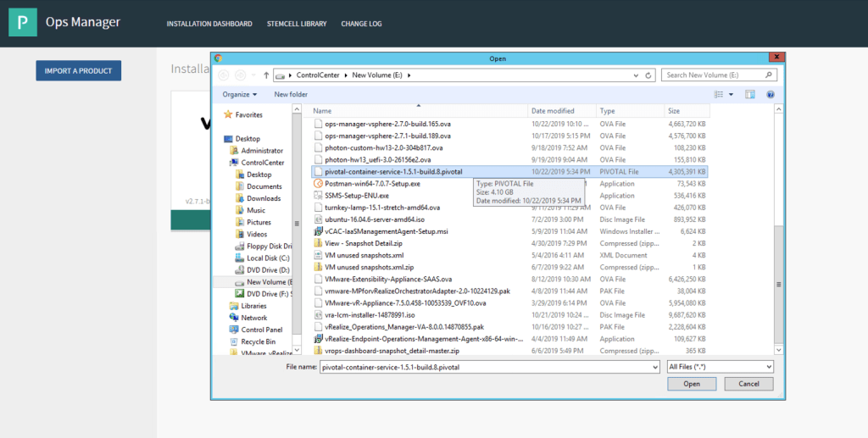
Task: Select Local Disk (C:) in tree
Action: pyautogui.click(x=268, y=258)
